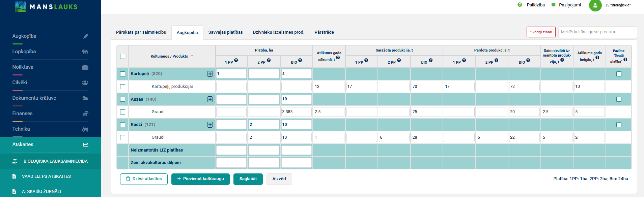The height and width of the screenshot is (197, 644).
Task: Toggle the select-all checkbox in table header
Action: [122, 56]
